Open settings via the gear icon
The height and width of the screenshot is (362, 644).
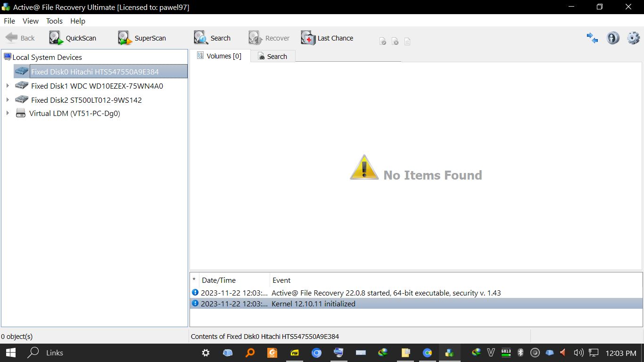pos(633,38)
